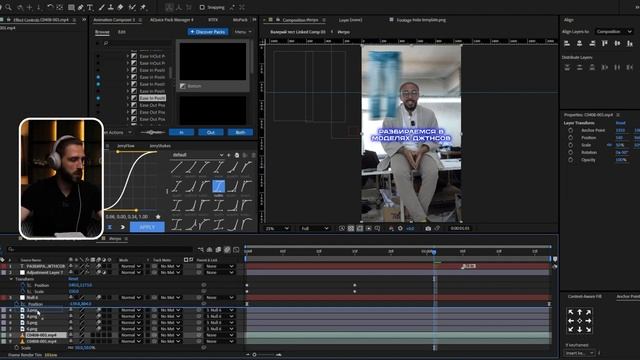This screenshot has width=640, height=360.
Task: Expand the selected Ease In Position preset
Action: tap(128, 98)
